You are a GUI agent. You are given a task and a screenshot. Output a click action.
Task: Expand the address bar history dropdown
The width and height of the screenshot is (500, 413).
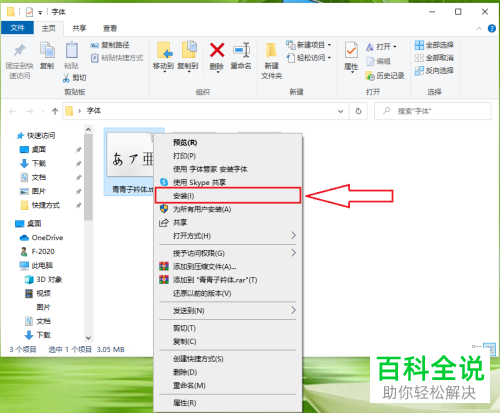[x=340, y=111]
